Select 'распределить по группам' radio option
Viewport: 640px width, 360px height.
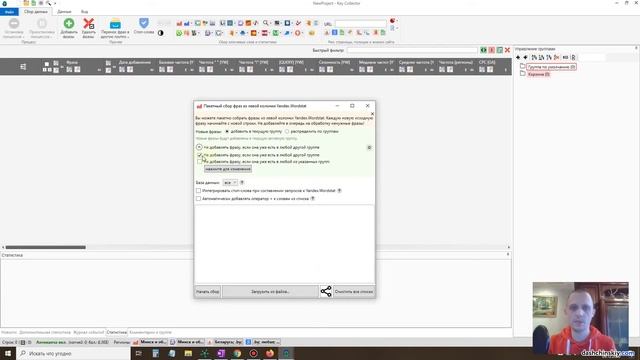tap(287, 131)
